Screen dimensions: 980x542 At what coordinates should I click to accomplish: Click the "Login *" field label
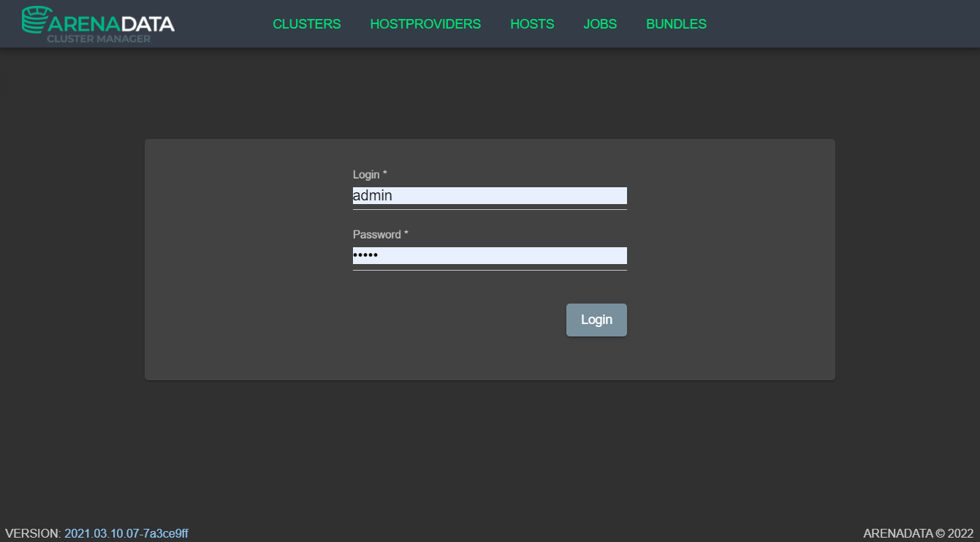[370, 175]
